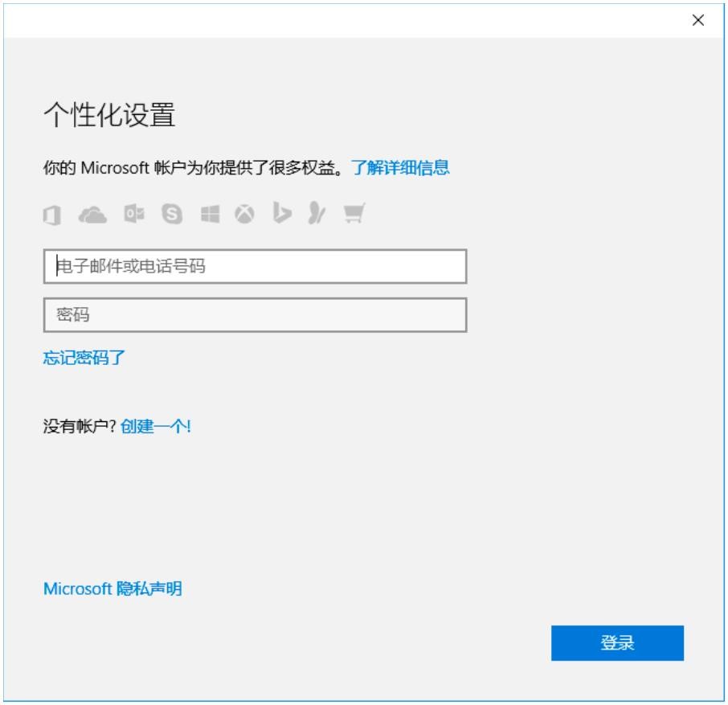Click the OneDrive cloud icon

click(x=92, y=215)
